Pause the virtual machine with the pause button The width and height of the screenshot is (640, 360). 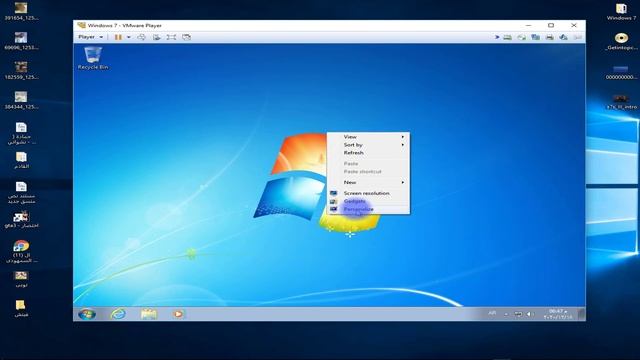click(x=118, y=37)
